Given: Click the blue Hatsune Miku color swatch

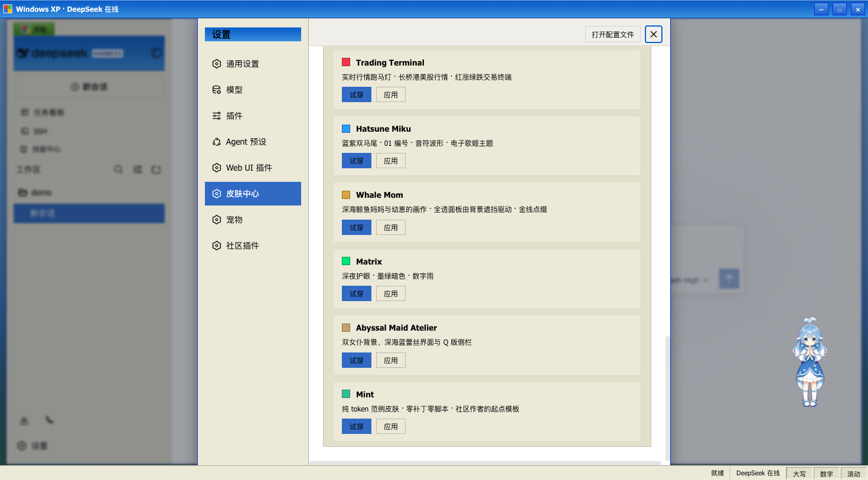Looking at the screenshot, I should tap(346, 128).
